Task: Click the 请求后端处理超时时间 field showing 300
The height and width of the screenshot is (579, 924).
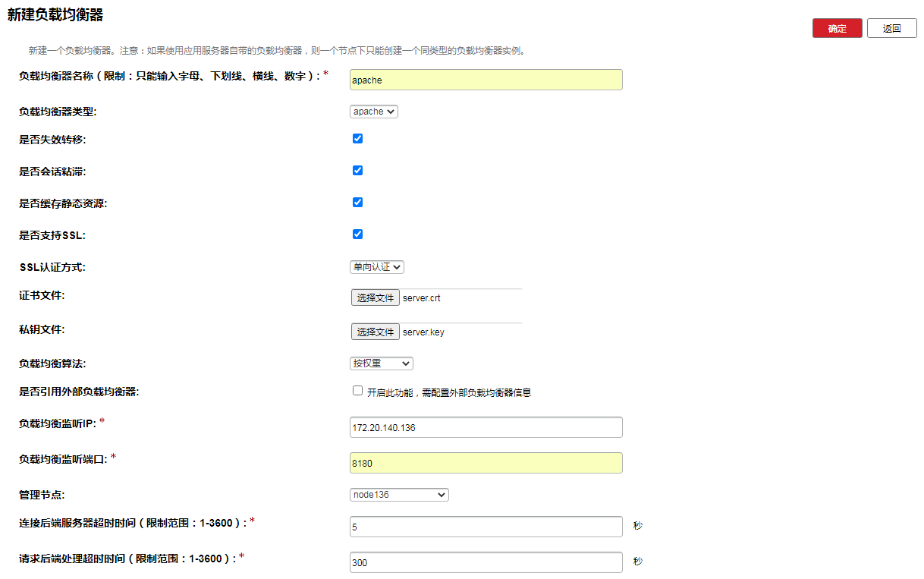Action: 486,562
